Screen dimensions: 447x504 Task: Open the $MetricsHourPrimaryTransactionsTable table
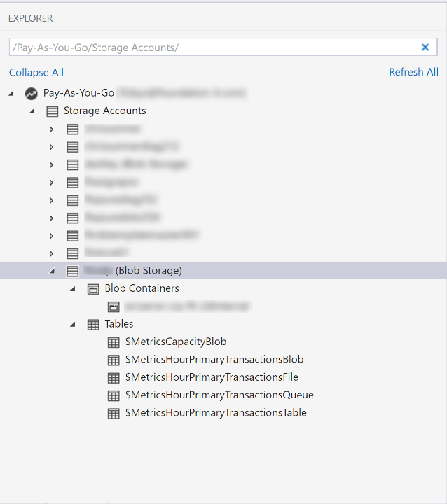[x=216, y=413]
